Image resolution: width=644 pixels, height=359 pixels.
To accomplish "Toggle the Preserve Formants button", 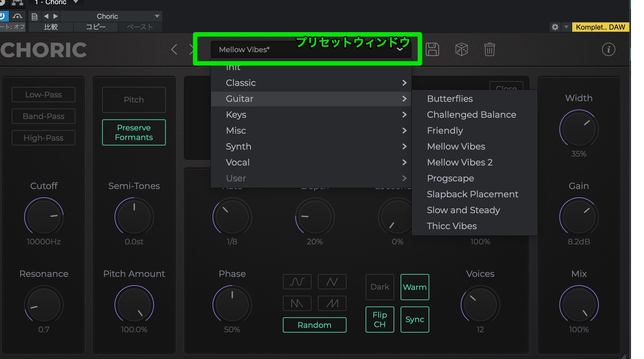I will pos(134,132).
